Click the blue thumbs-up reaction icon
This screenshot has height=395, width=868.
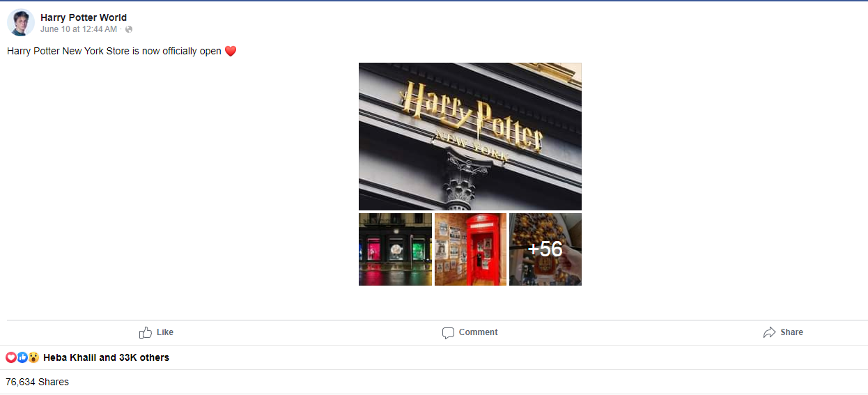tap(22, 357)
